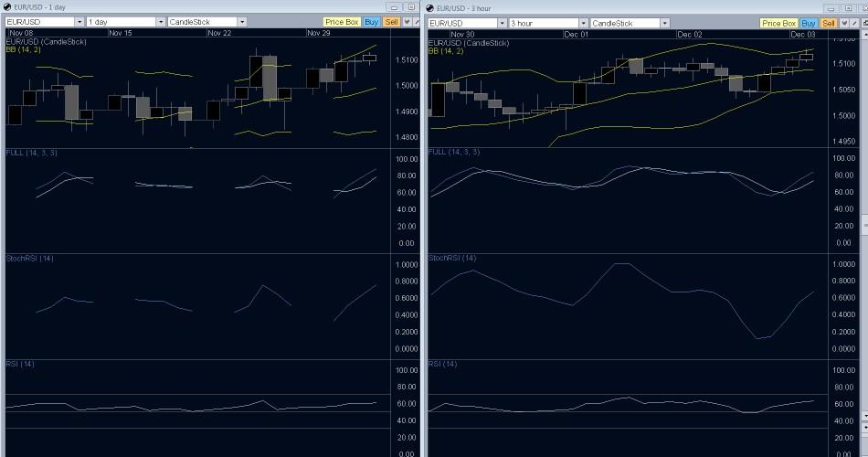Image resolution: width=868 pixels, height=457 pixels.
Task: Open the symbol dropdown arrow in the 1 day window
Action: tap(79, 22)
